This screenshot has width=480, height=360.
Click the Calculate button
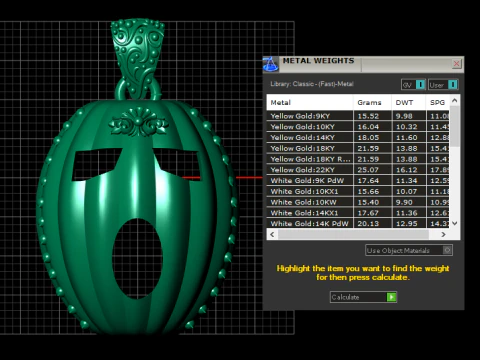(x=363, y=297)
